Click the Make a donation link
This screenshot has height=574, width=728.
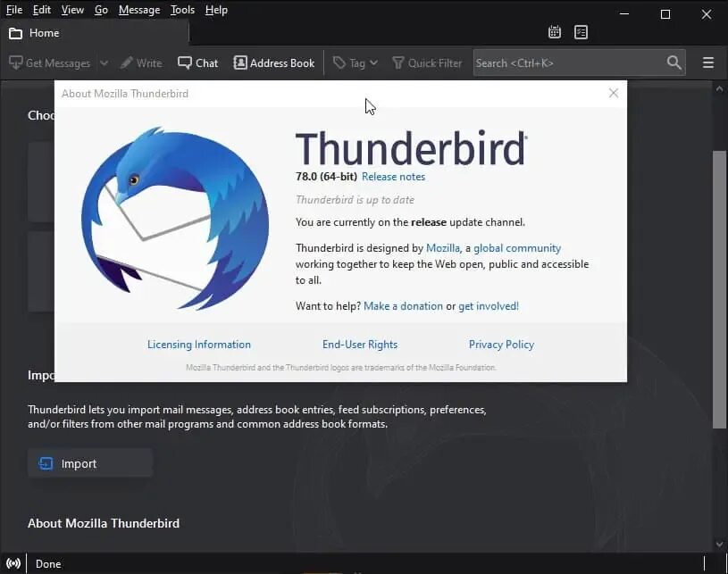pyautogui.click(x=404, y=305)
